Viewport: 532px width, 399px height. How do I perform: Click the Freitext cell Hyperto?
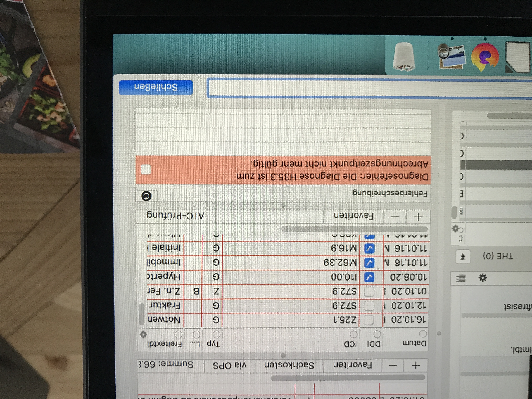[x=163, y=277]
